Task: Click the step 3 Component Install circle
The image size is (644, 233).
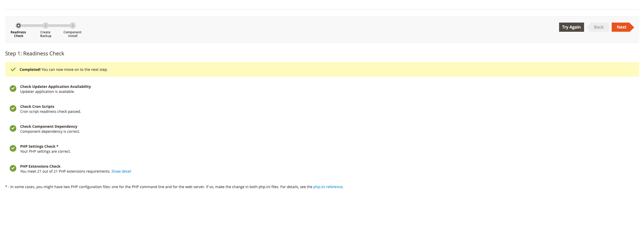Action: [73, 25]
